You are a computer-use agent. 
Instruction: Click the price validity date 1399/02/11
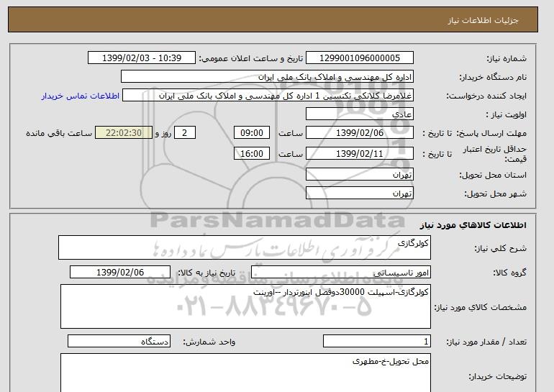359,154
